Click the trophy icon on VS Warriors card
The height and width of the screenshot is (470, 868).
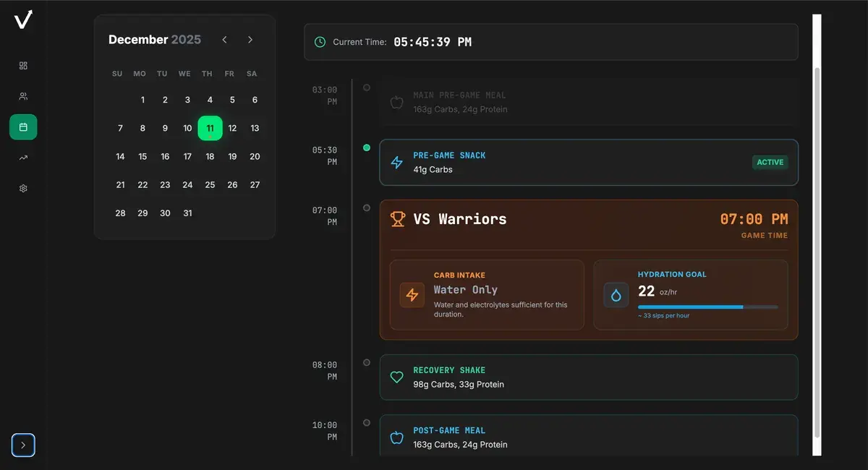coord(396,218)
